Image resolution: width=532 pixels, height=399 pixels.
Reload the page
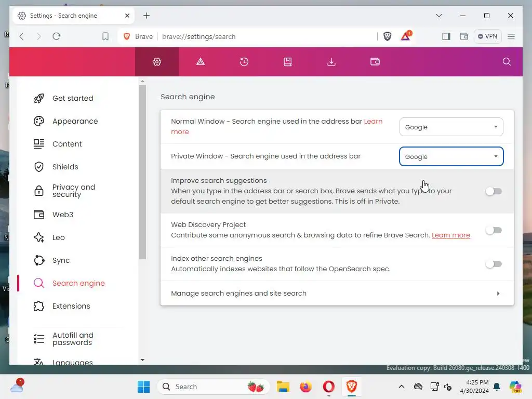56,36
